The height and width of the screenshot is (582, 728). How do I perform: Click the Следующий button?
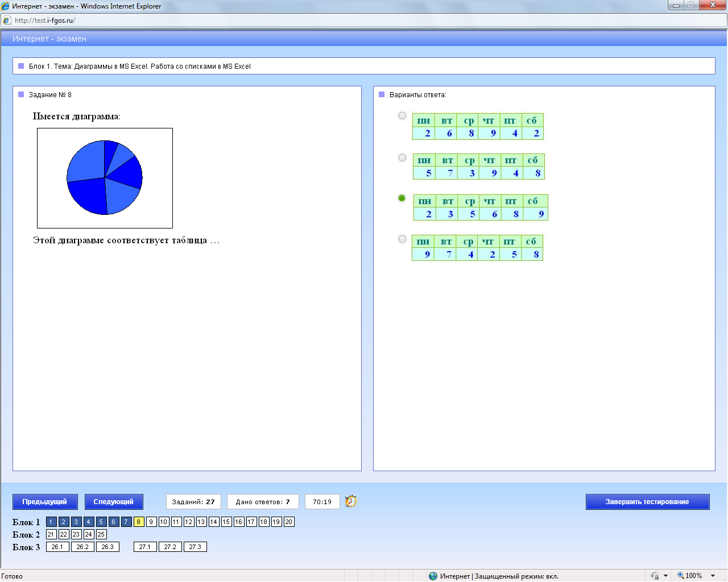[x=114, y=502]
